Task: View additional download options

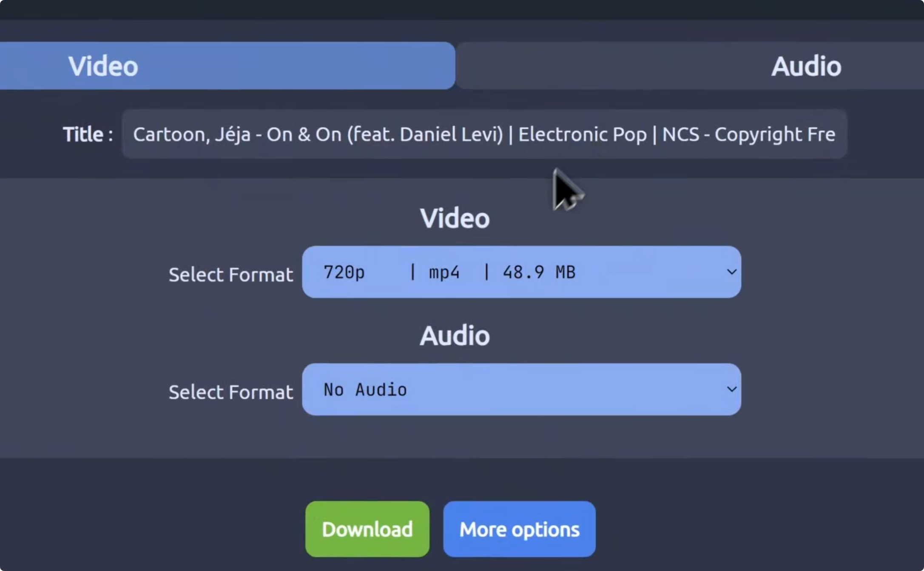Action: tap(518, 529)
